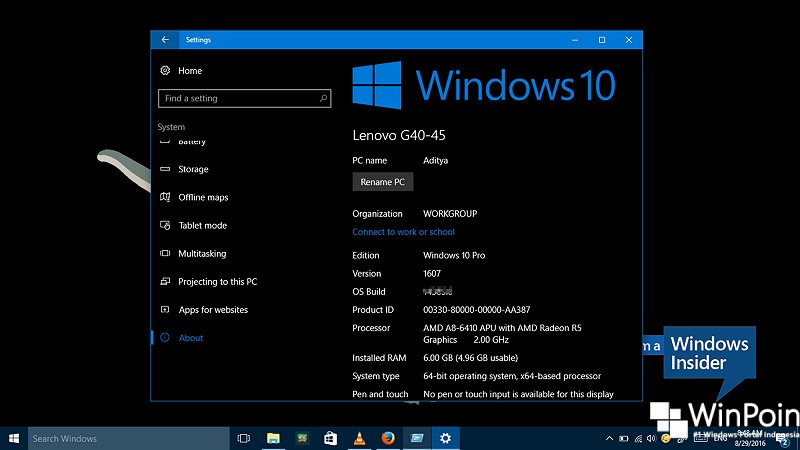Click the date 8/29/2016 on taskbar
The image size is (800, 450).
(750, 443)
